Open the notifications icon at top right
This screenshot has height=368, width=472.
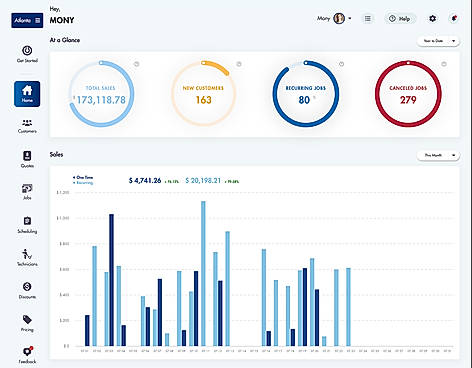[x=454, y=18]
